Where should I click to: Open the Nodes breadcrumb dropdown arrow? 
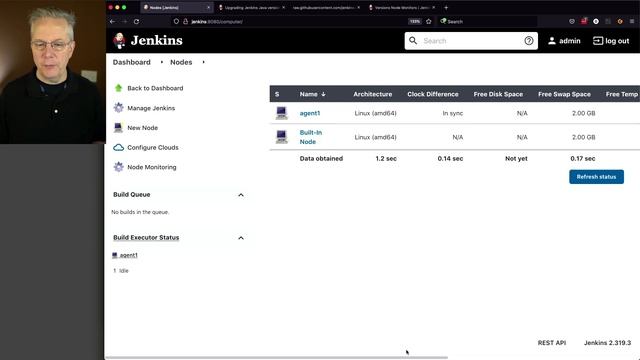point(203,62)
